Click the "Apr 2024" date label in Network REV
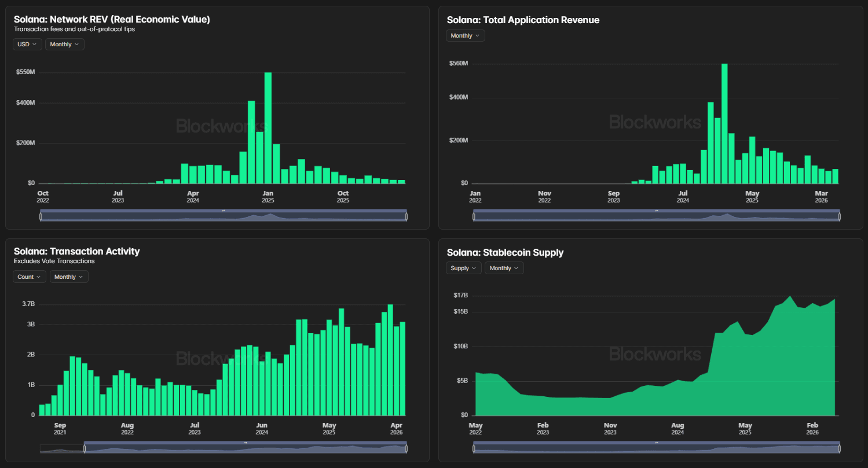The height and width of the screenshot is (468, 868). pos(193,197)
